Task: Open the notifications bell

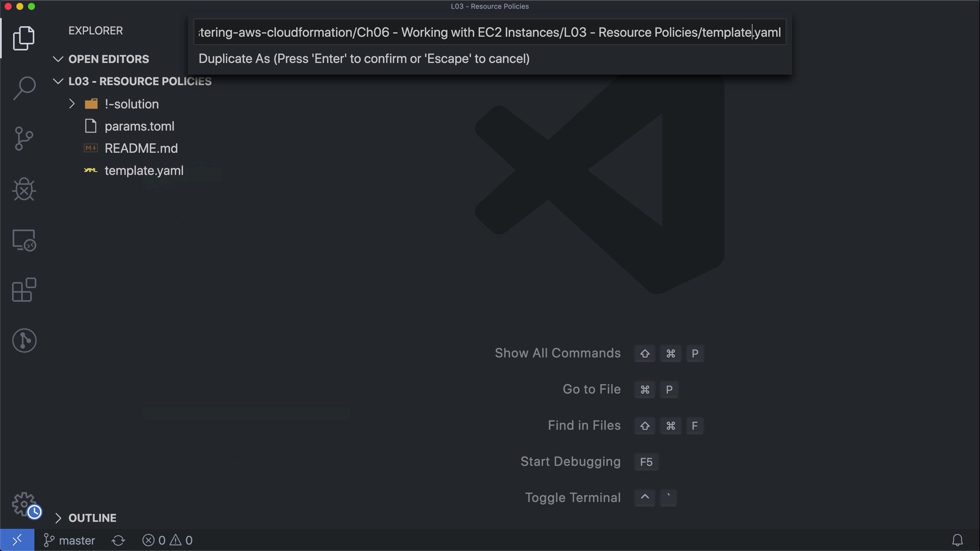Action: (x=958, y=540)
